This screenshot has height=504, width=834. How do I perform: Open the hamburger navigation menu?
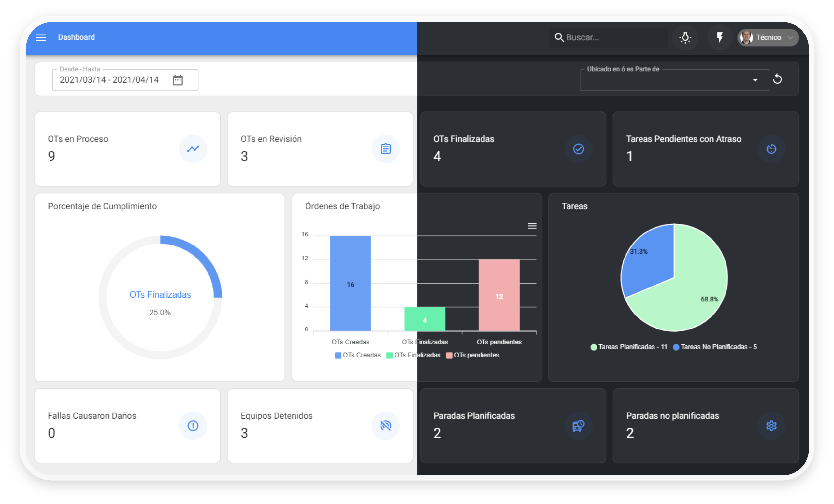(41, 37)
